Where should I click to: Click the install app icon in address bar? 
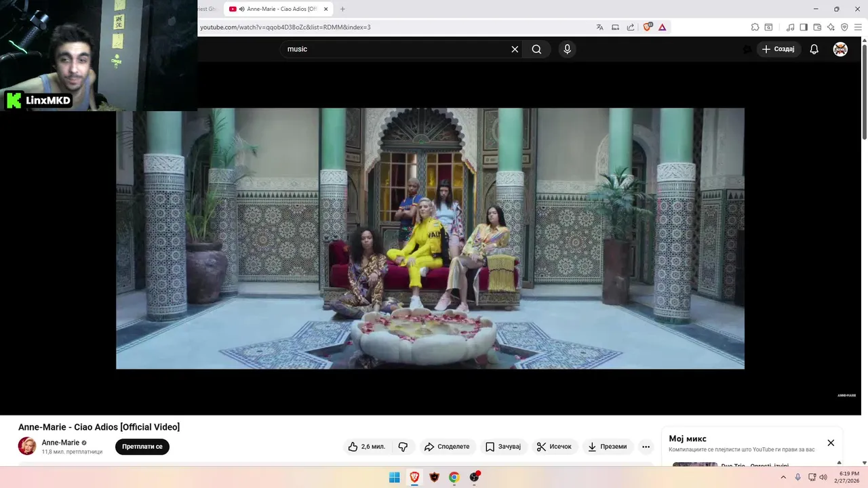pos(615,27)
